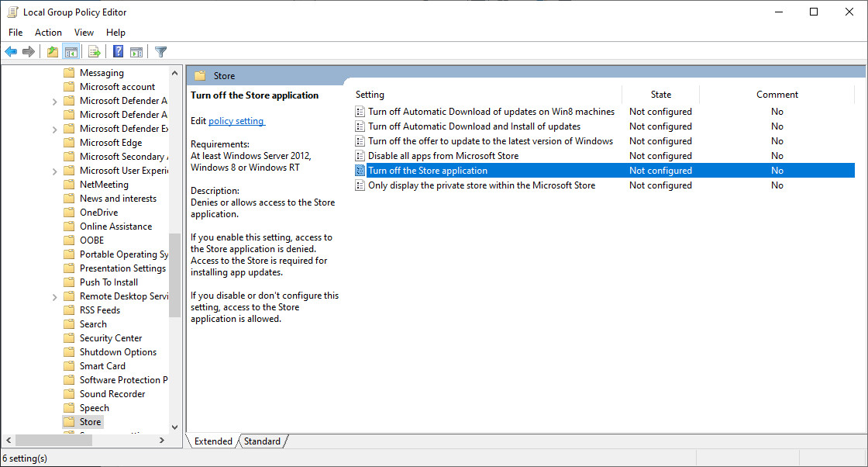This screenshot has height=467, width=868.
Task: Select the Extended tab
Action: click(212, 441)
